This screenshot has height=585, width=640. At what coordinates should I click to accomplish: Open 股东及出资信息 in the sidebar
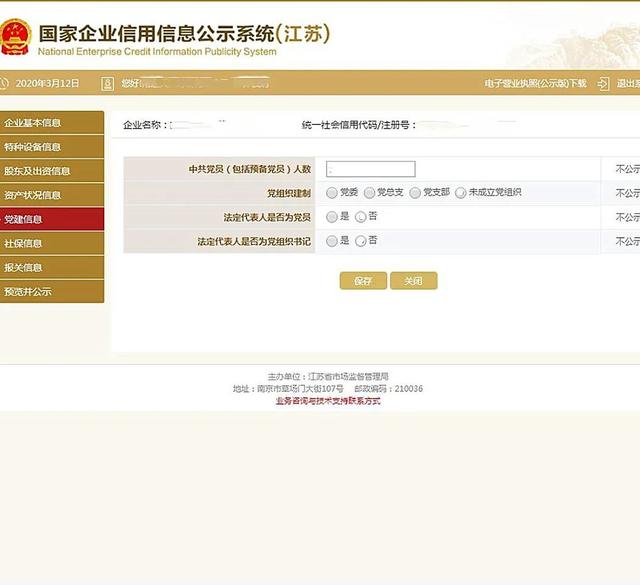(x=51, y=171)
